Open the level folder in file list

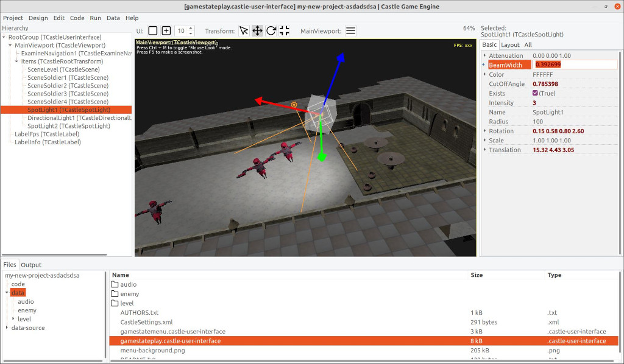127,303
